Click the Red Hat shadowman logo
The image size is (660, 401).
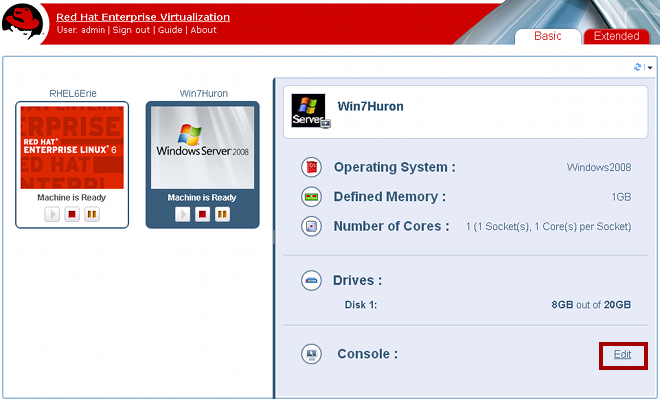(x=23, y=21)
